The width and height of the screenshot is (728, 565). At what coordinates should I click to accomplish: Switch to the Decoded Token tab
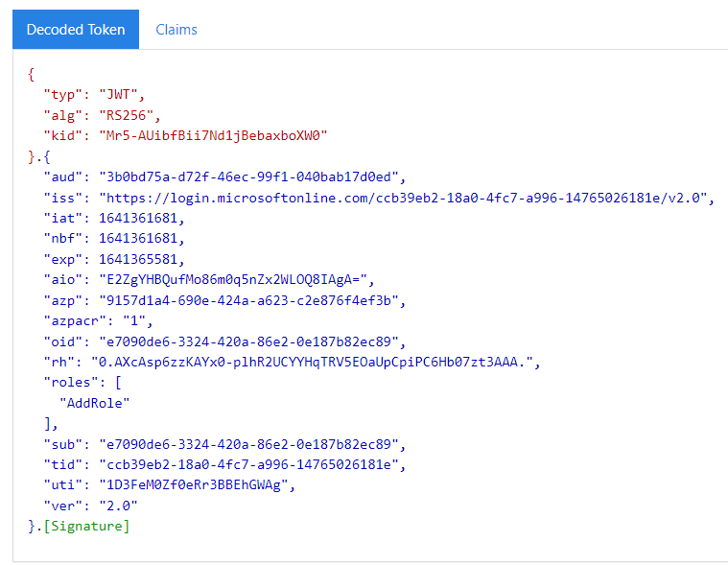point(76,29)
